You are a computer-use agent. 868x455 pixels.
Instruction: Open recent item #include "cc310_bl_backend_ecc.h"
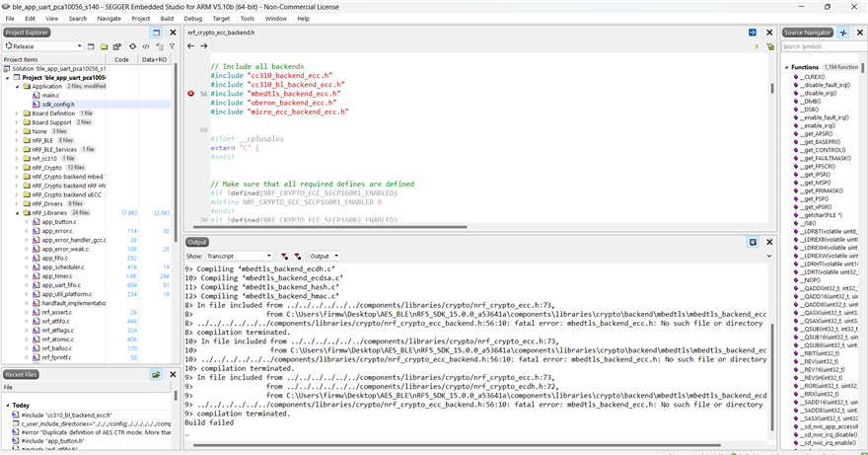(x=66, y=415)
